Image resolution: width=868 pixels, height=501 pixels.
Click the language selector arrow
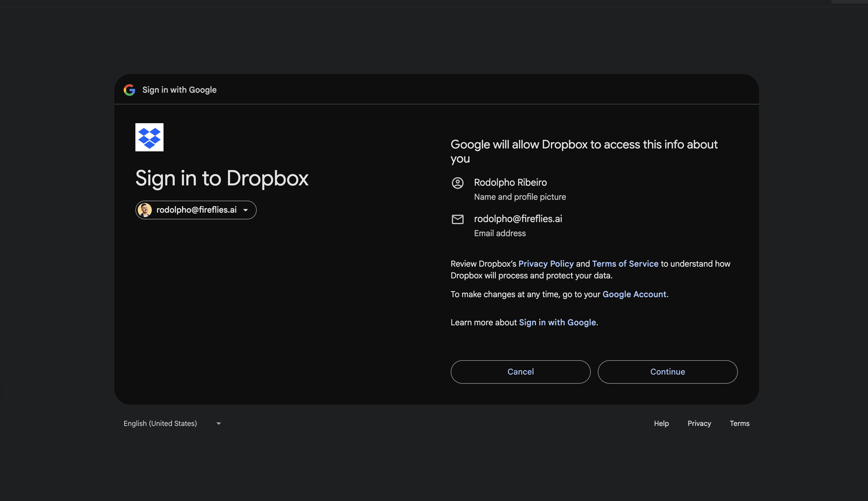point(218,424)
